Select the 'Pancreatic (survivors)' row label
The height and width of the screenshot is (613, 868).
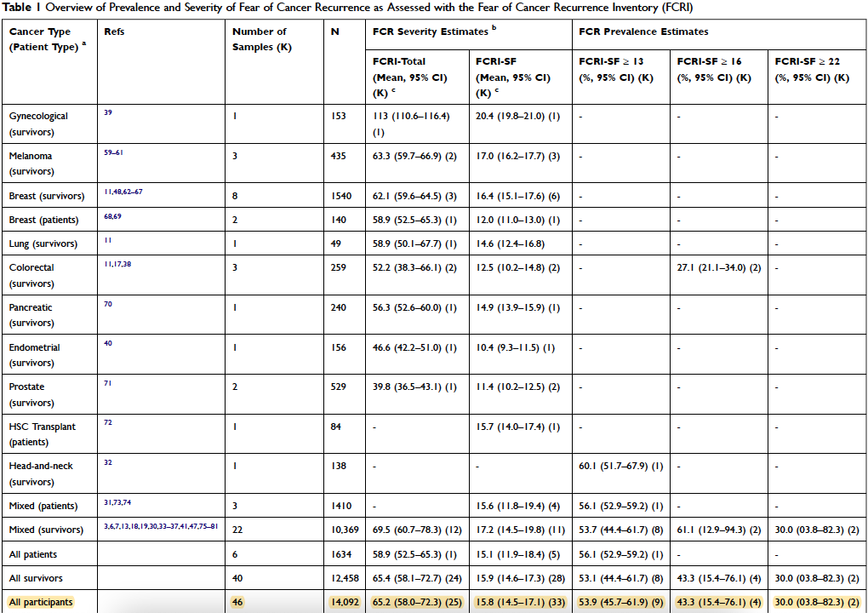coord(31,315)
